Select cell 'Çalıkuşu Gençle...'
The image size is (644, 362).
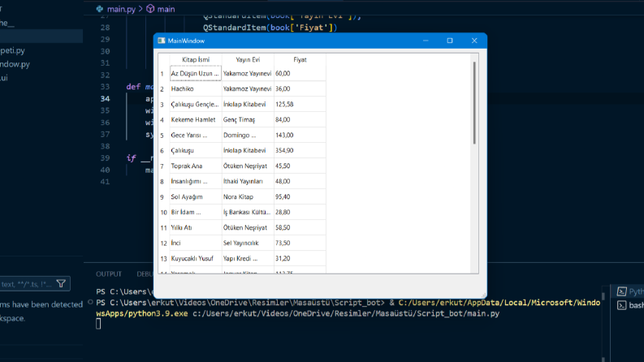(196, 104)
